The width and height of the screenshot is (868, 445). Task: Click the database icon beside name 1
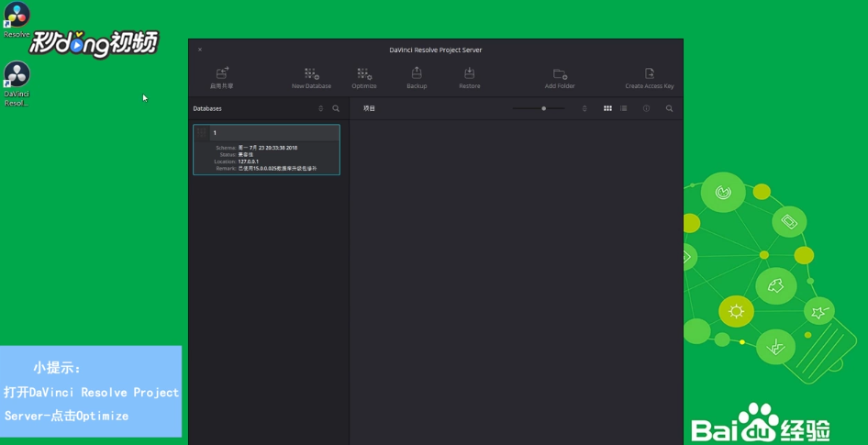coord(202,133)
